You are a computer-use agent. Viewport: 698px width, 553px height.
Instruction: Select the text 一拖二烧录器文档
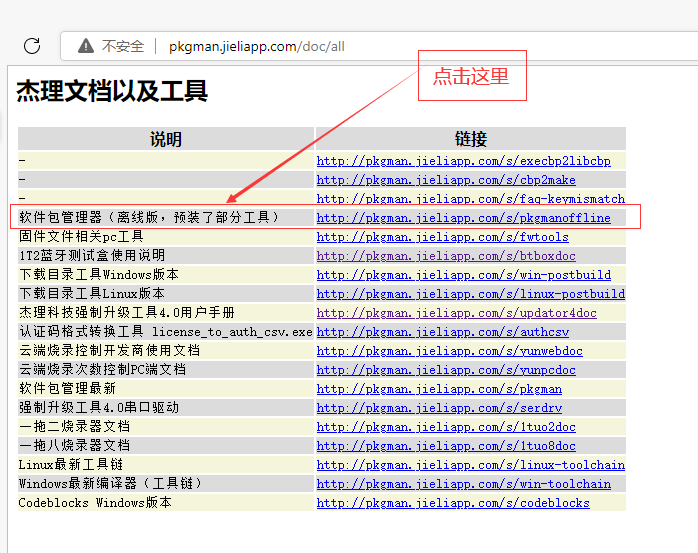(74, 427)
